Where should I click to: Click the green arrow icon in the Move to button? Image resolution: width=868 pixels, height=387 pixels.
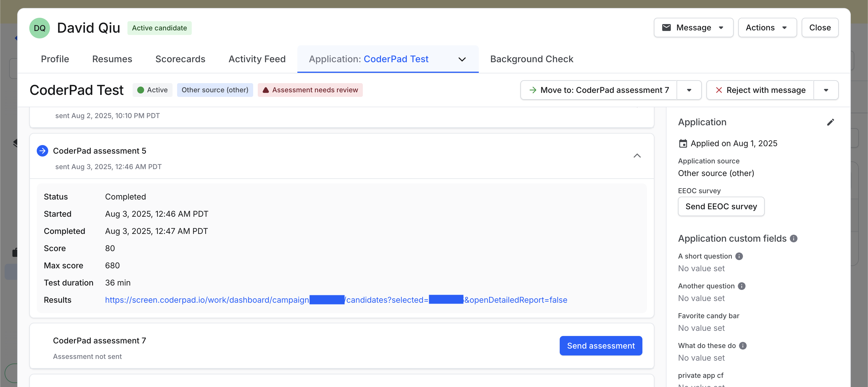tap(533, 90)
